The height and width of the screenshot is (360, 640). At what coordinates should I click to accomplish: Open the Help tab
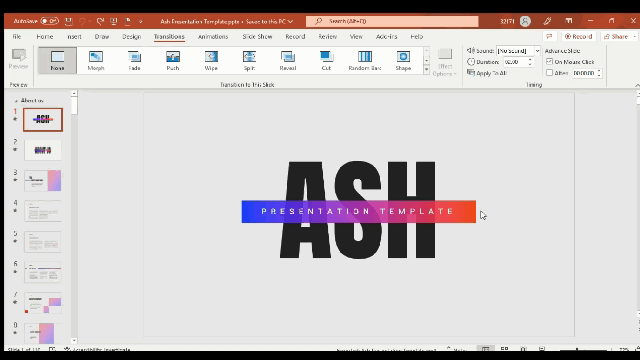coord(416,36)
